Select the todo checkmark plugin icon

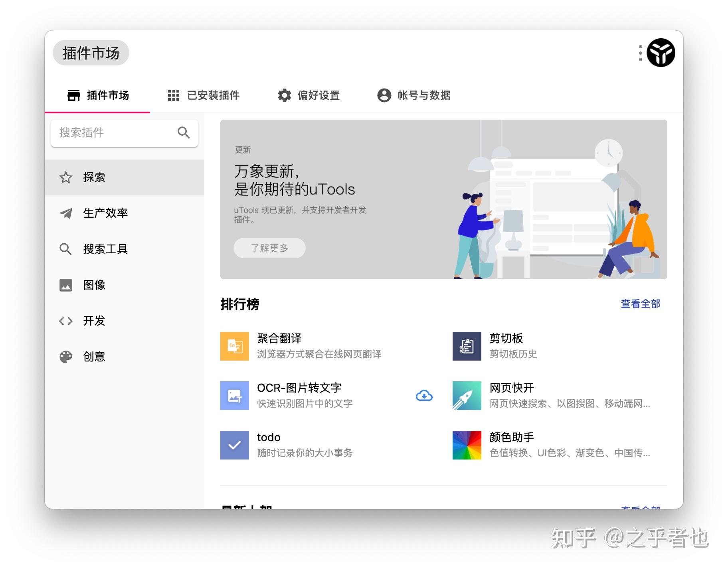tap(234, 445)
